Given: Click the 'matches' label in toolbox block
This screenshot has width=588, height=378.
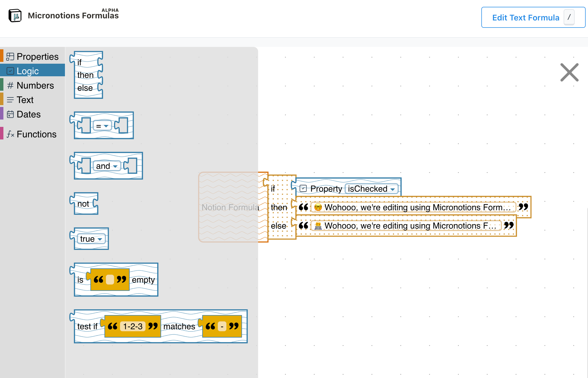Looking at the screenshot, I should point(179,326).
